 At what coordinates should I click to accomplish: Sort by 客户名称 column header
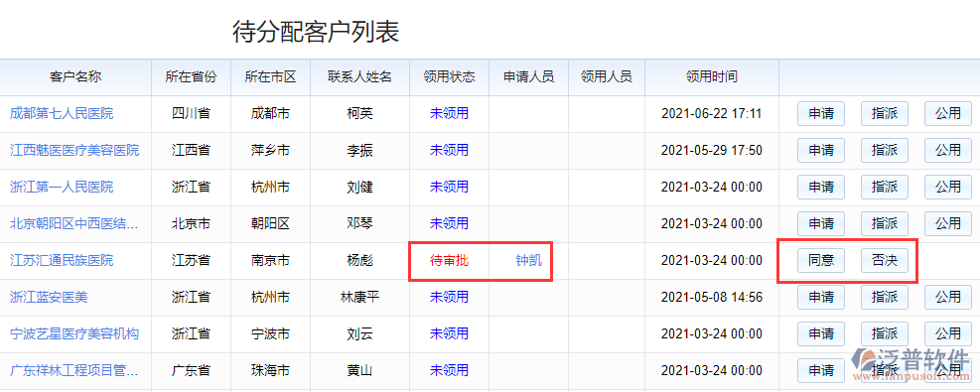pos(75,77)
